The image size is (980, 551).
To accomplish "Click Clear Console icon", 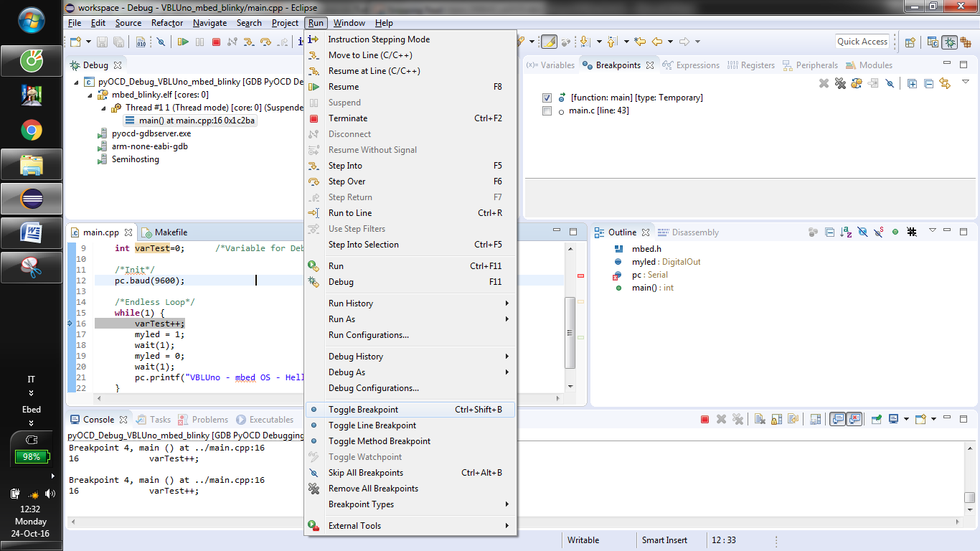I will click(760, 419).
